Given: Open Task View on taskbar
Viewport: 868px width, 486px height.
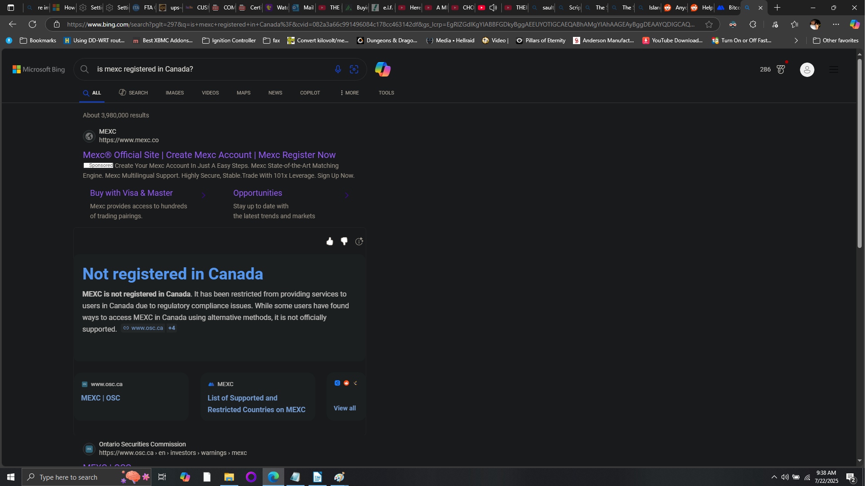Looking at the screenshot, I should 162,477.
